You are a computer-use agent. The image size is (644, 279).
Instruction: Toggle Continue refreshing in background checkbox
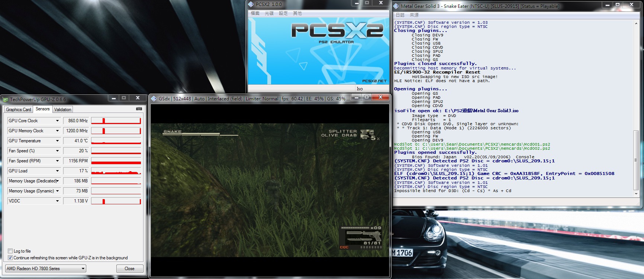tap(10, 258)
